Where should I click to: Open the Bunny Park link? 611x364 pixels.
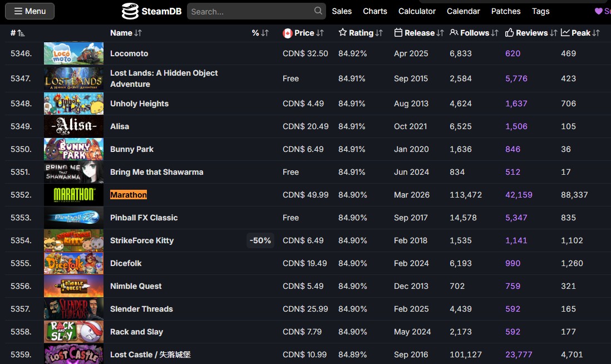(x=132, y=149)
